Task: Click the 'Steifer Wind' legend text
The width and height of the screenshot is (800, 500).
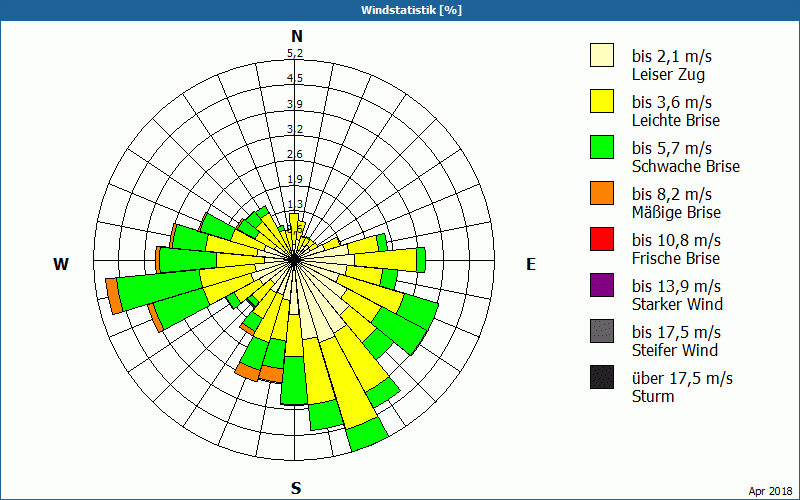Action: tap(675, 350)
